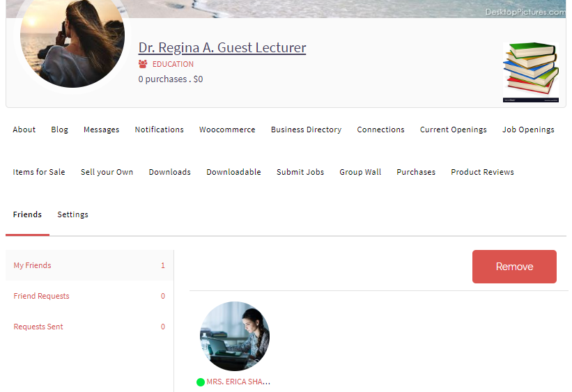
Task: Open Mrs. Erica's friend avatar
Action: [235, 336]
